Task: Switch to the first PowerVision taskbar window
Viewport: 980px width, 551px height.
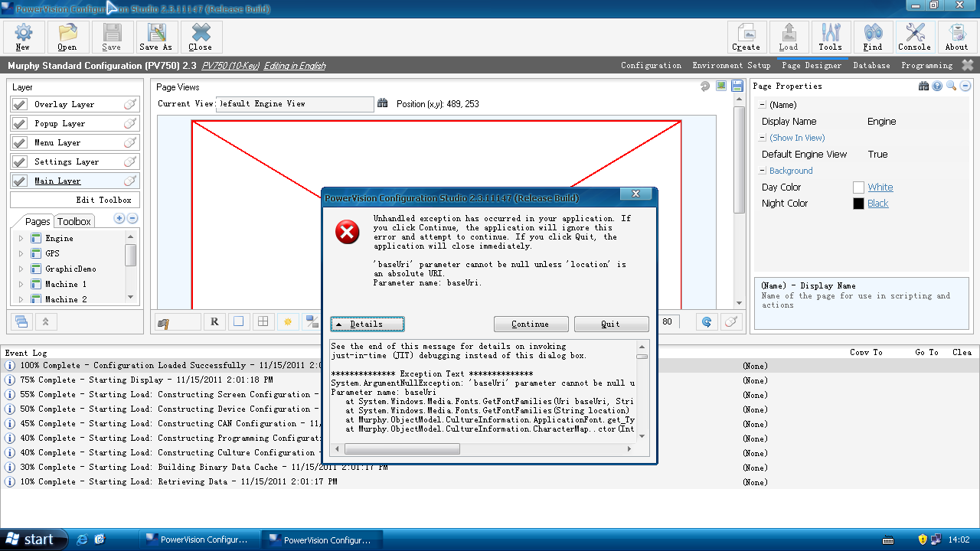Action: click(x=199, y=540)
